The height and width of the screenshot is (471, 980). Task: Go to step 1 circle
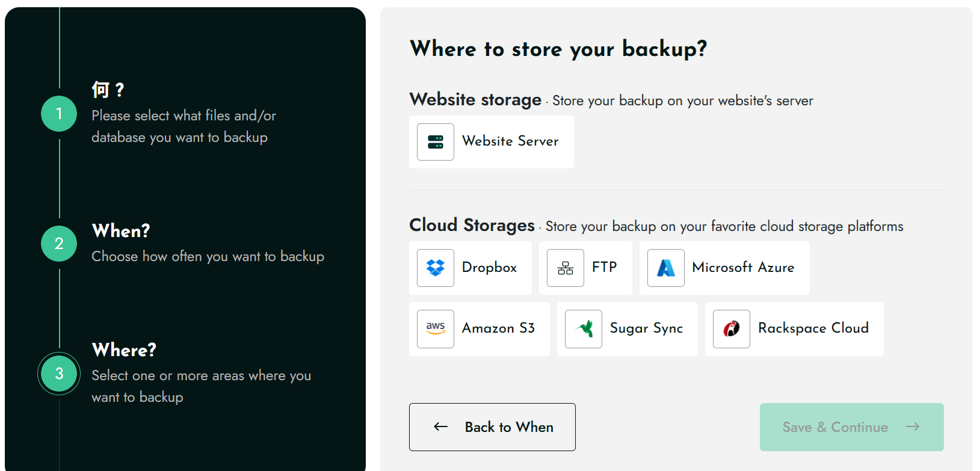point(59,114)
